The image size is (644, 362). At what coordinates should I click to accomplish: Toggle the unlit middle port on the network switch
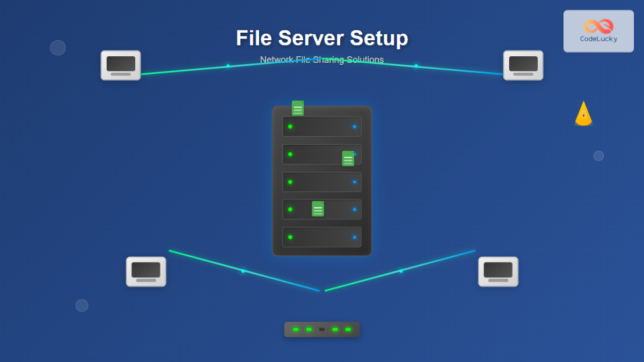pos(322,329)
